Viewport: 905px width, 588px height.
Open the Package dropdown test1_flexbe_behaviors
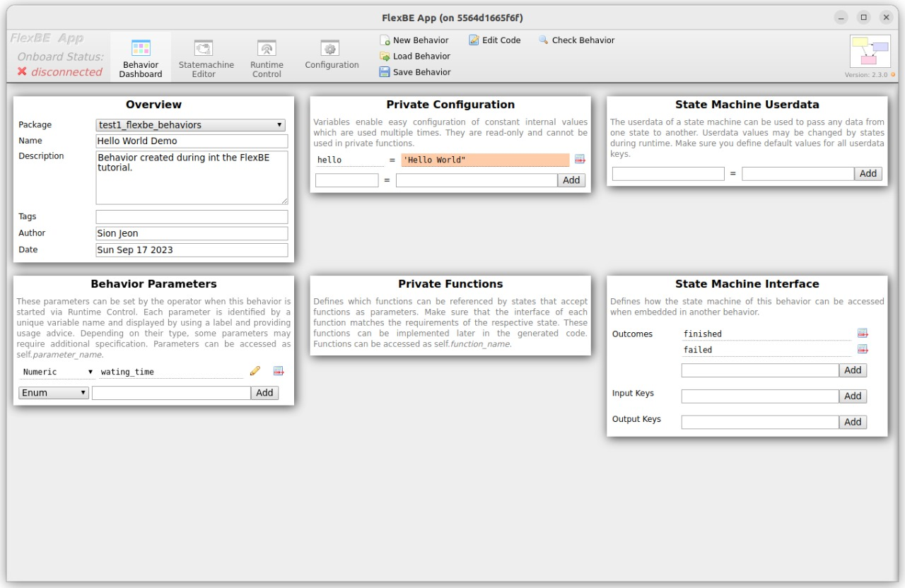[191, 125]
